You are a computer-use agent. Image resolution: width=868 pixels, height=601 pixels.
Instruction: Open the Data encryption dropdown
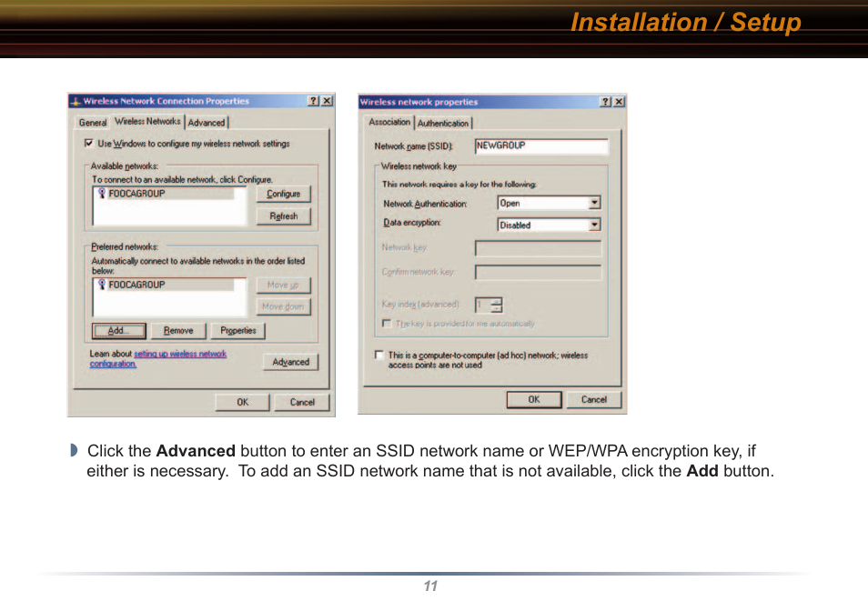(594, 225)
